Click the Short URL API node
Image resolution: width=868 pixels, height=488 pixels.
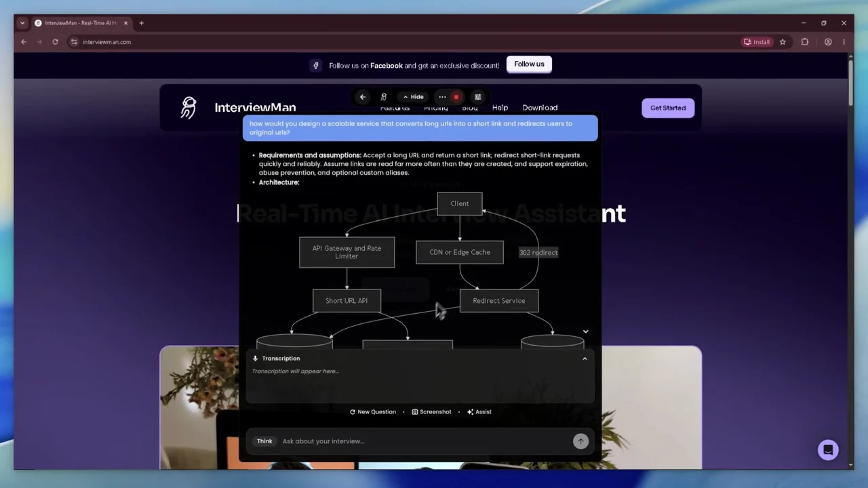(x=347, y=301)
